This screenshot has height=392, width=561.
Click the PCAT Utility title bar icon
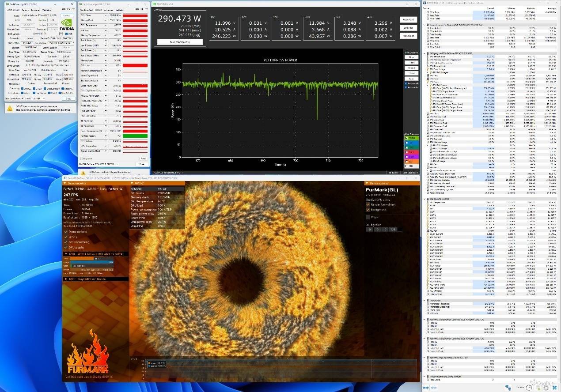click(155, 4)
